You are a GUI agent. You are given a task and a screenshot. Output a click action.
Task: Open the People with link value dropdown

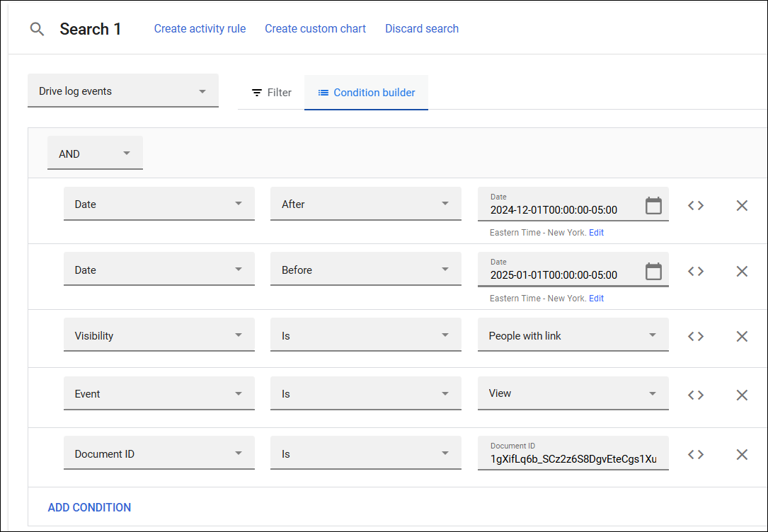coord(573,336)
